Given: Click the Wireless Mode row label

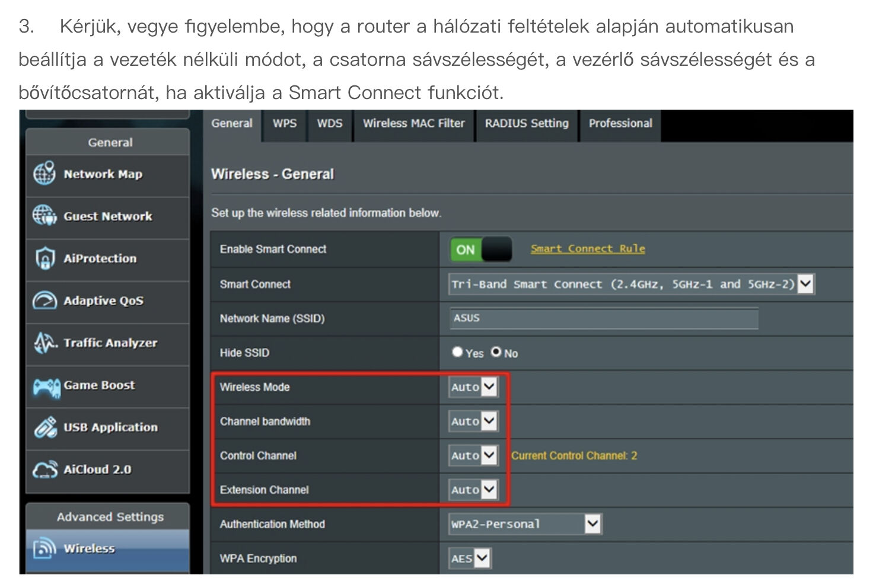Looking at the screenshot, I should click(x=255, y=387).
